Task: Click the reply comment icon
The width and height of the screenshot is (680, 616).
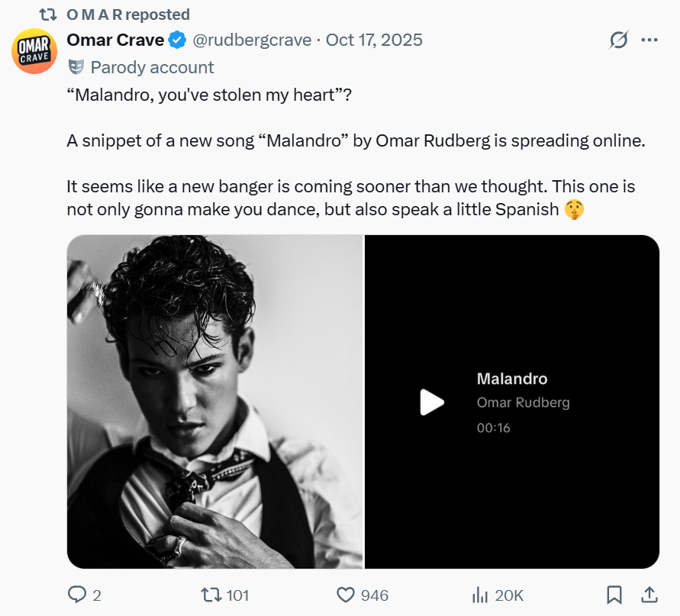Action: [x=77, y=595]
